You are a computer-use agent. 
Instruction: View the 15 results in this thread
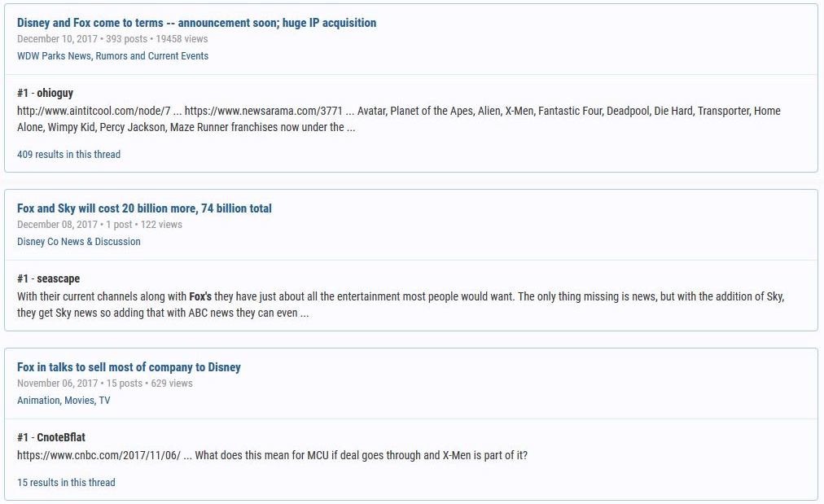pyautogui.click(x=66, y=483)
